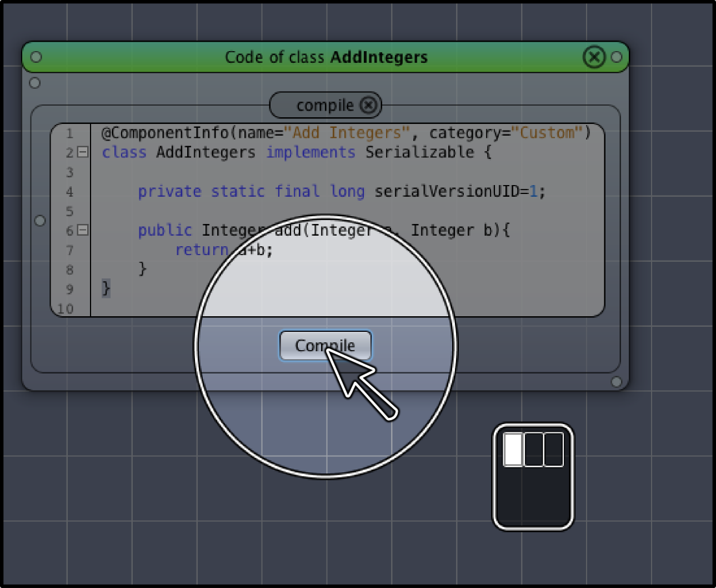Click the circle handle at window's bottom-right corner
The height and width of the screenshot is (588, 716).
617,382
